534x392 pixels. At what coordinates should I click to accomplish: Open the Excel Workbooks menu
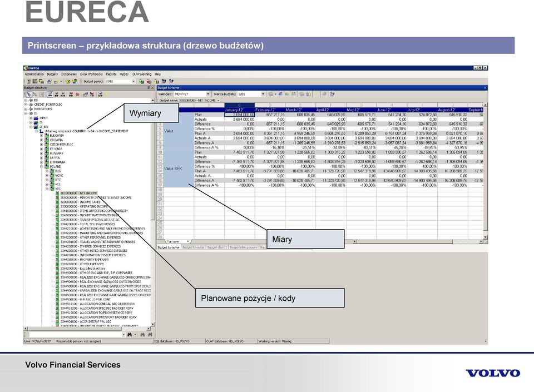[91, 74]
